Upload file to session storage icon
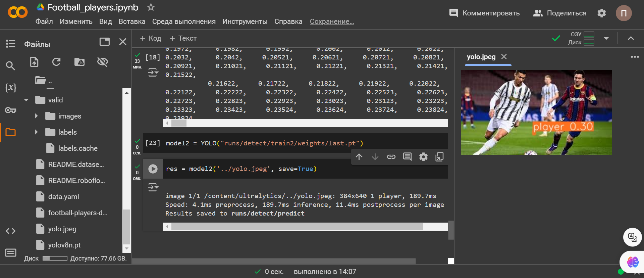This screenshot has height=278, width=644. pos(34,62)
